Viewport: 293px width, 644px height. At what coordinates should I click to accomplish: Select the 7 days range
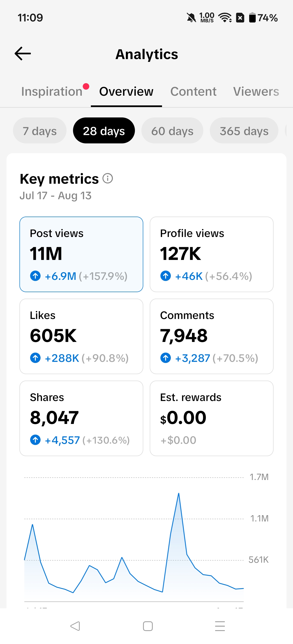[40, 130]
